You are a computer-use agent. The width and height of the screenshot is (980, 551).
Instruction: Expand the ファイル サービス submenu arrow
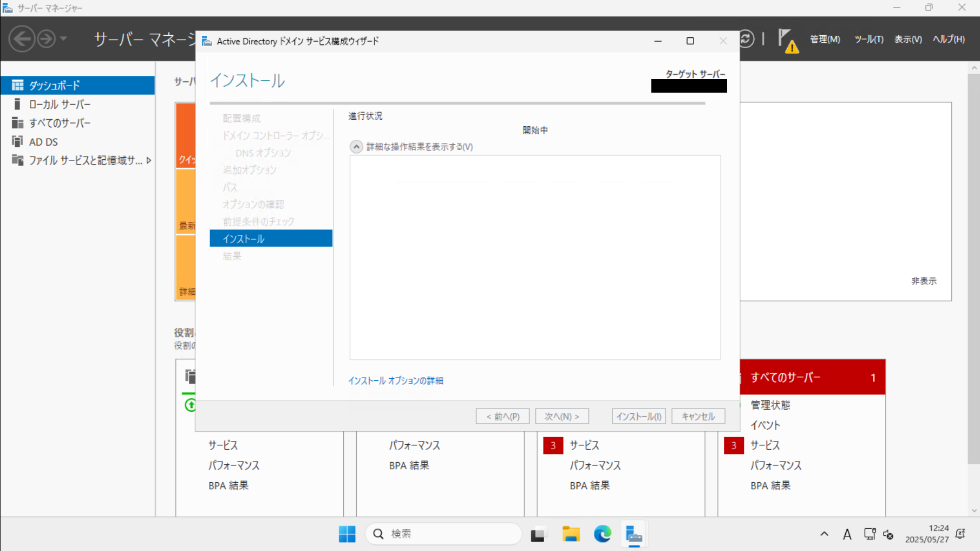click(148, 160)
